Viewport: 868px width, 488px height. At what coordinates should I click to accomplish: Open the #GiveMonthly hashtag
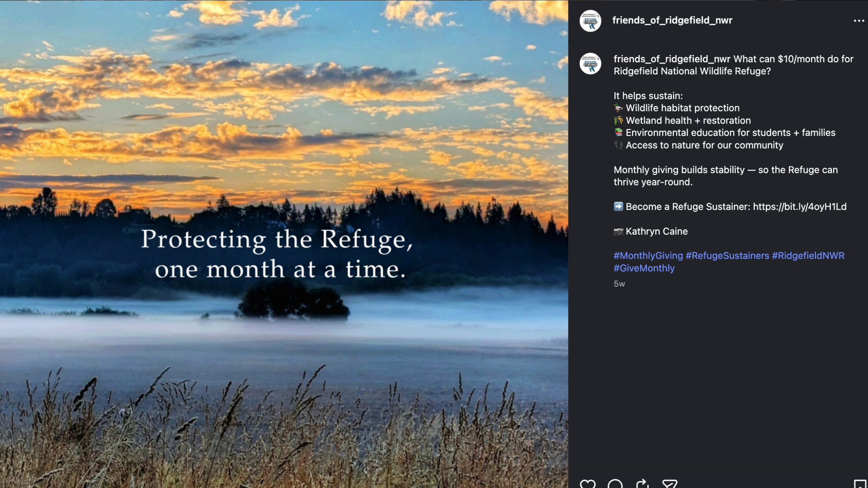(644, 268)
